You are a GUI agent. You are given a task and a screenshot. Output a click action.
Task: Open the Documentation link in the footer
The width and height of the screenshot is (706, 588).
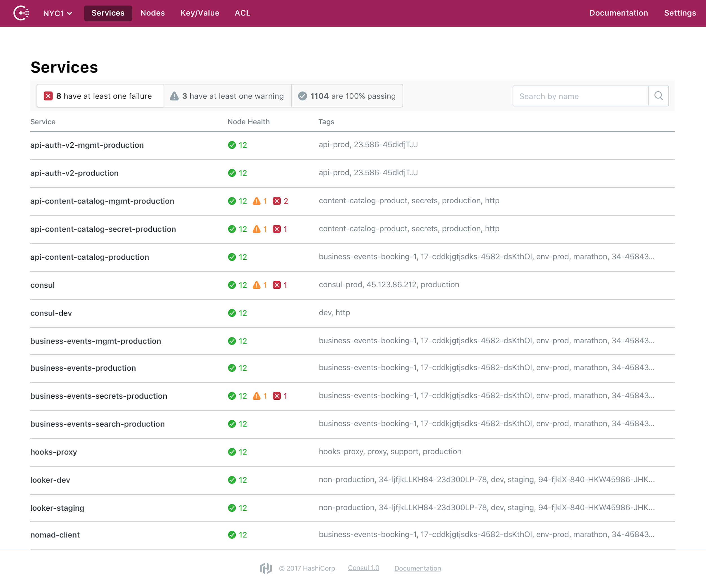418,568
